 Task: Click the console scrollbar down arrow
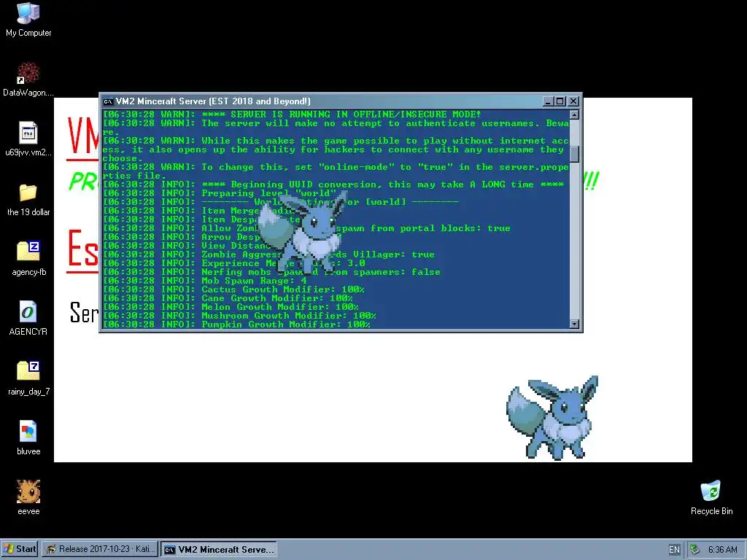pos(575,324)
